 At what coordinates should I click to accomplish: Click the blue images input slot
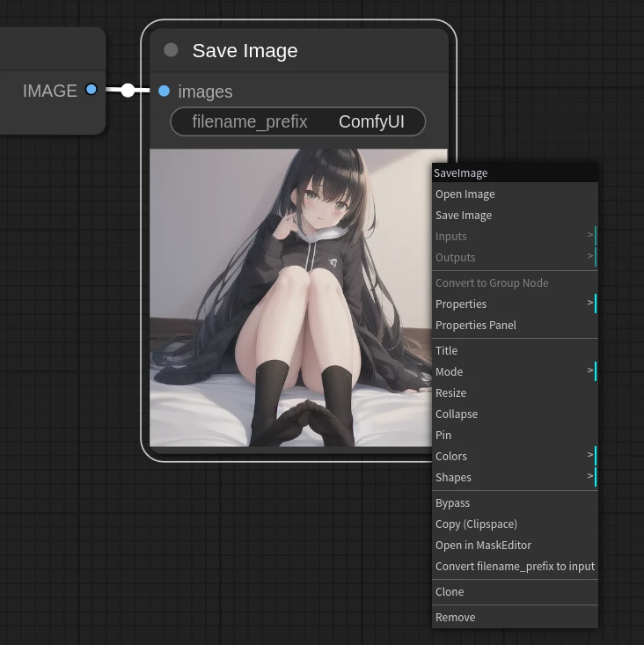(164, 91)
